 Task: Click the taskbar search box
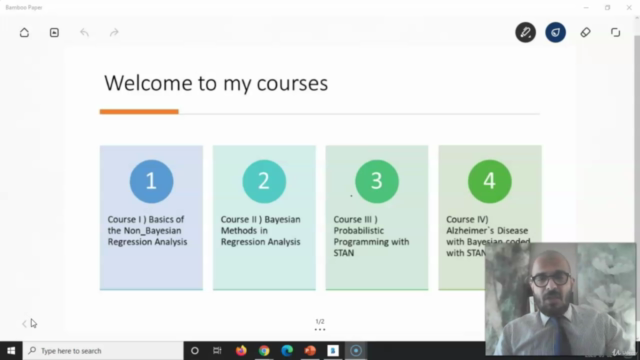(x=103, y=351)
